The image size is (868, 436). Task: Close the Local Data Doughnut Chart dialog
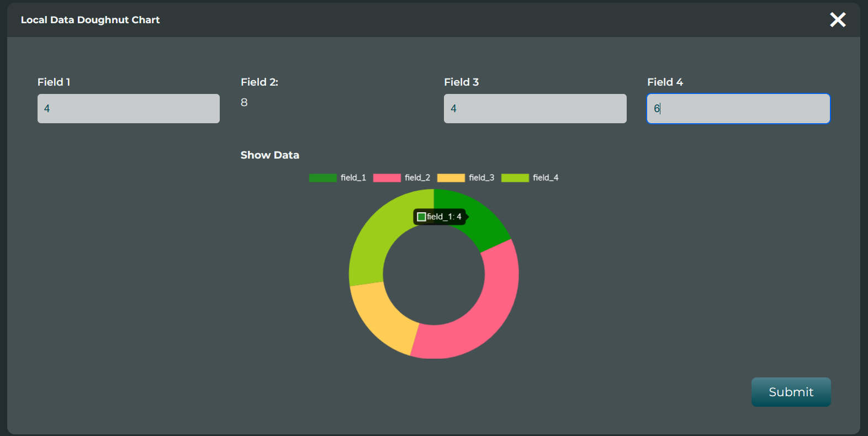(837, 20)
